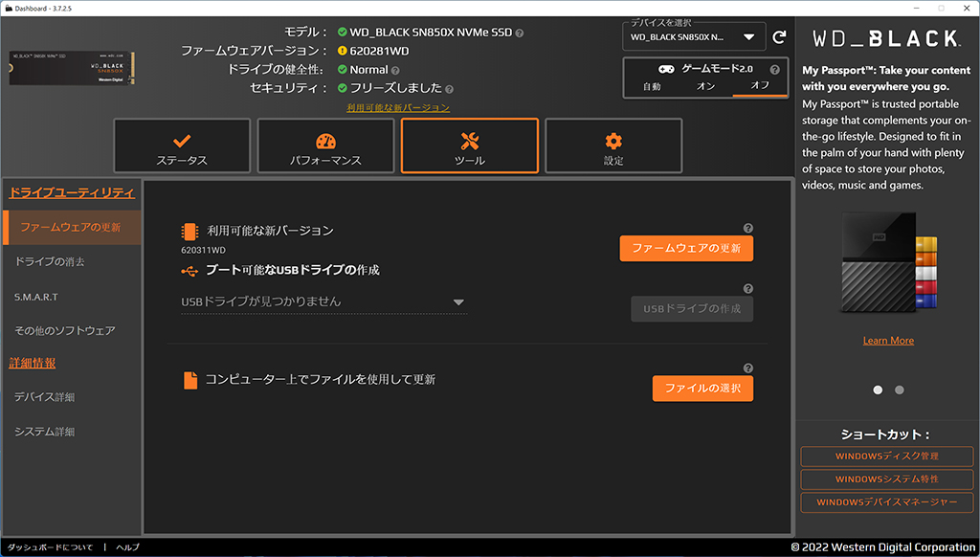Click the new version number 620311WD
Screen dimensions: 980x557
click(x=203, y=251)
